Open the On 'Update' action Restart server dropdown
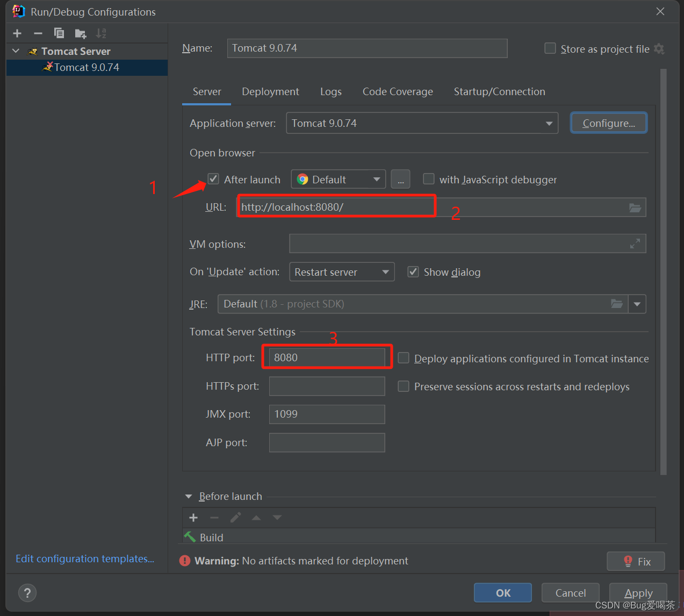The image size is (684, 616). pyautogui.click(x=342, y=272)
